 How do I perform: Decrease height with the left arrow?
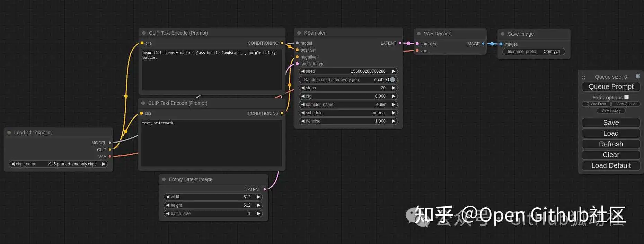point(168,205)
